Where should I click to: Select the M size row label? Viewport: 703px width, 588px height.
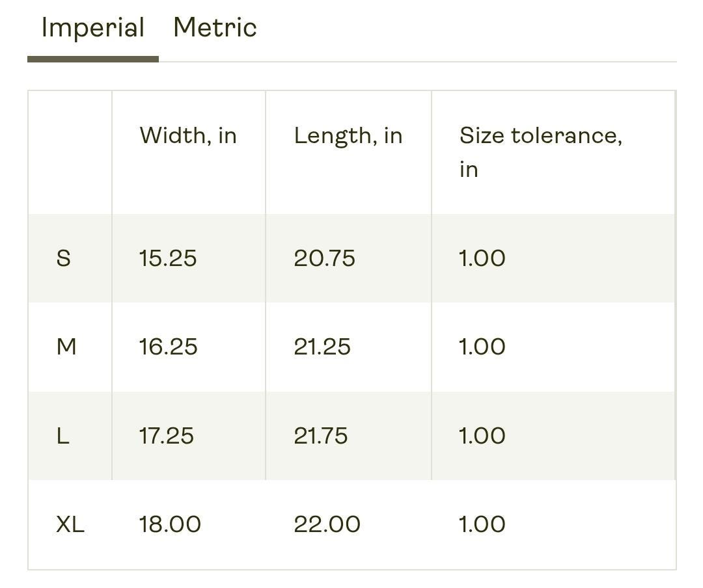pyautogui.click(x=66, y=347)
